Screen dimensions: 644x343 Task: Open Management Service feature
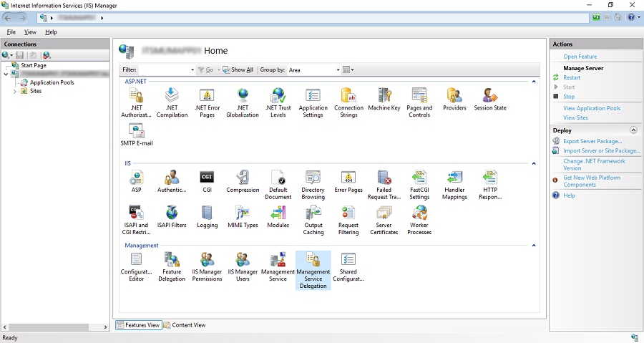point(278,266)
